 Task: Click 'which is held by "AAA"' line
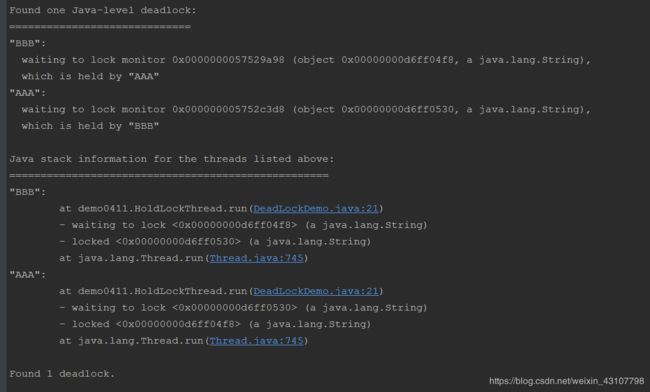coord(90,76)
